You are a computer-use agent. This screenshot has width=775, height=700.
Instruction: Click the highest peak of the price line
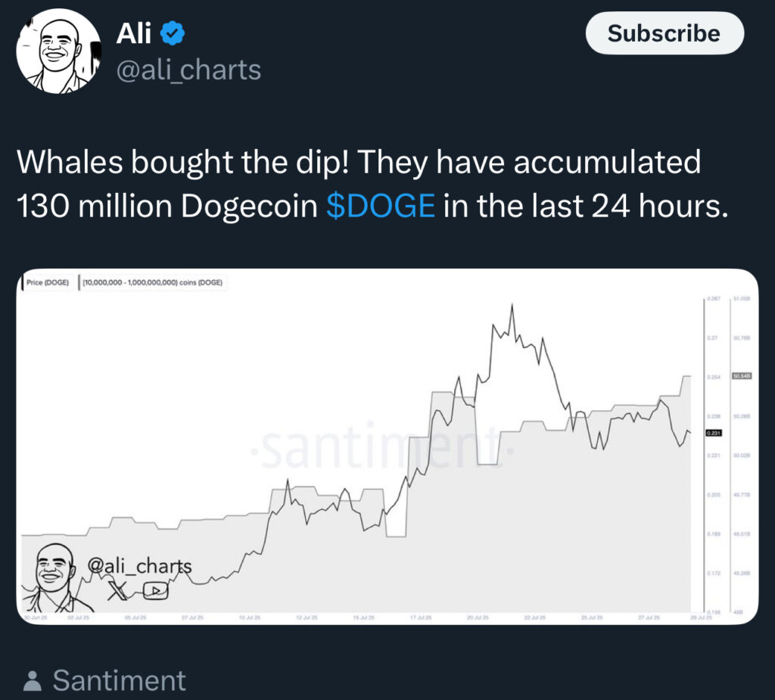[512, 304]
